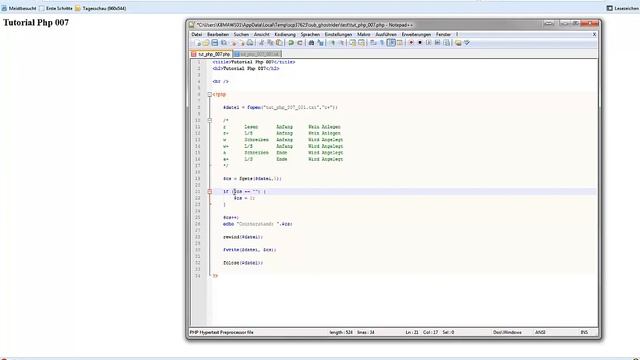640x360 pixels.
Task: Click the Paste toolbar icon
Action: coord(280,43)
